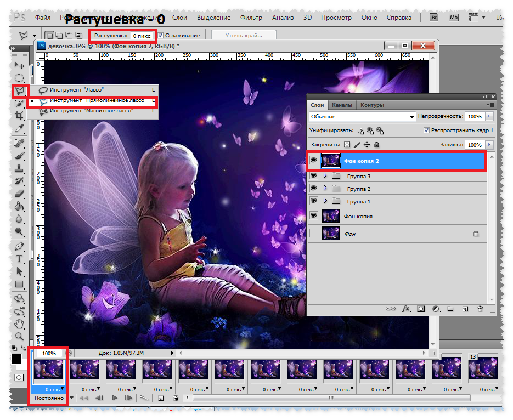
Task: Hide the Группа 1 layer group
Action: click(x=313, y=201)
